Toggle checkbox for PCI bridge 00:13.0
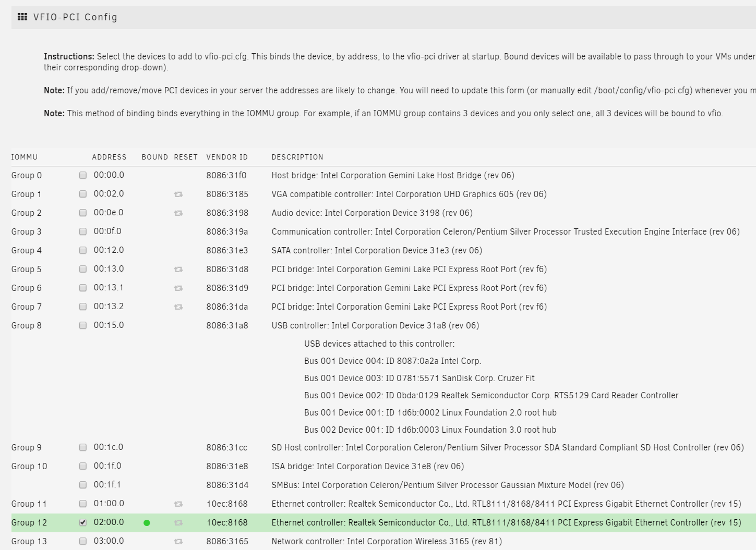The width and height of the screenshot is (756, 550). pos(83,269)
